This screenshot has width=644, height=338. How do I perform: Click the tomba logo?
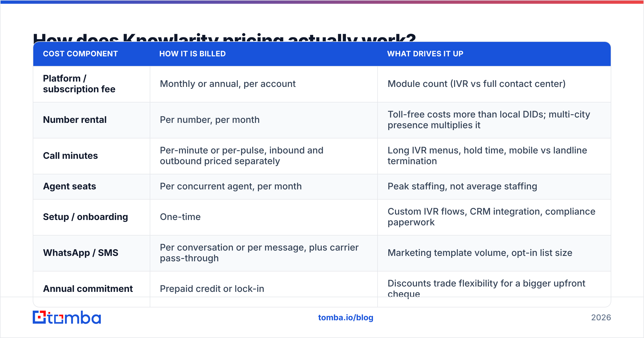tap(67, 317)
